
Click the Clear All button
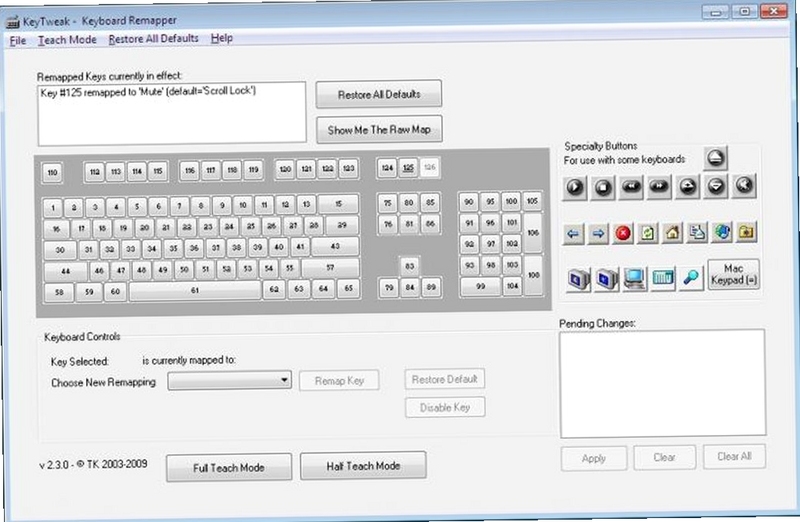[x=735, y=456]
